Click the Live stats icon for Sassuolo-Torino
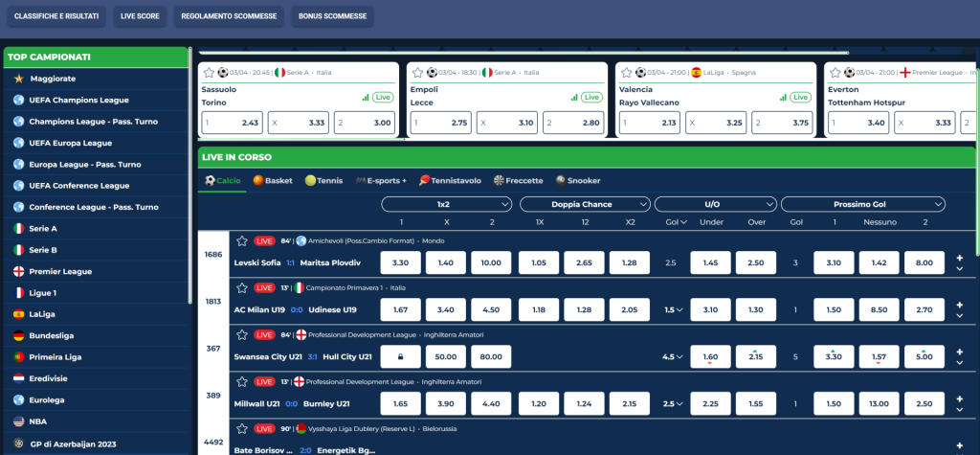Viewport: 980px width, 455px height. pos(366,97)
